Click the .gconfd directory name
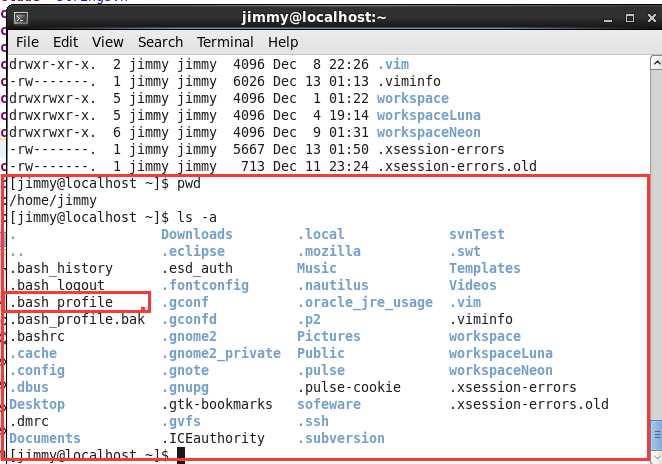 [189, 319]
